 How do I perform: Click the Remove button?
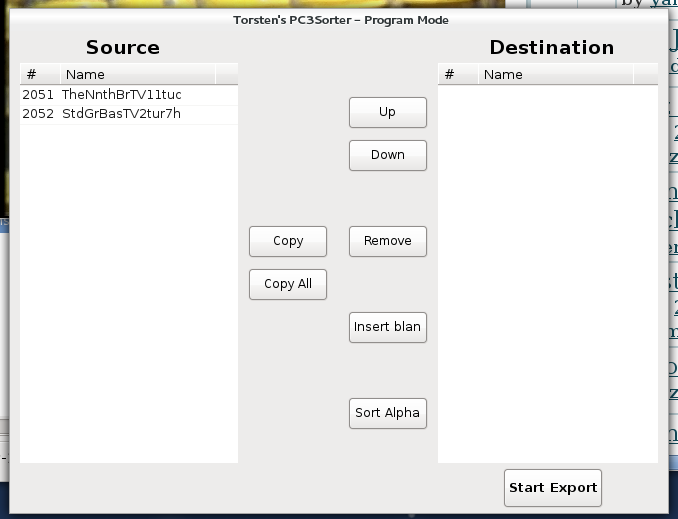(387, 241)
